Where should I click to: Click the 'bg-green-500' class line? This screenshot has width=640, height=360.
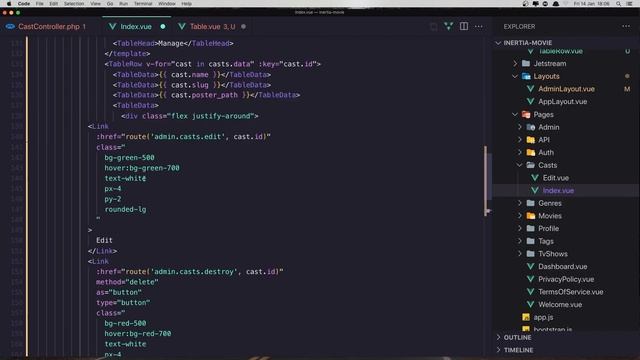point(129,158)
